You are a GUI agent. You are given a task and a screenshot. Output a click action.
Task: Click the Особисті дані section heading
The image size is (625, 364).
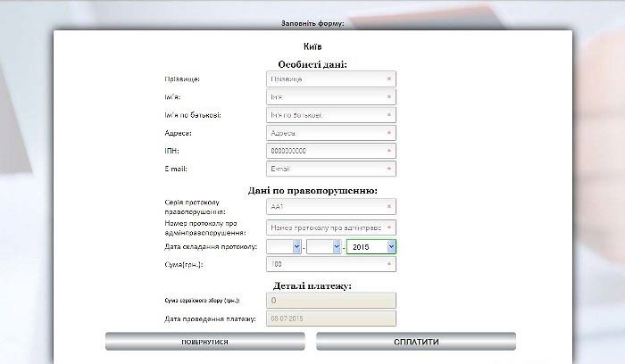click(312, 64)
